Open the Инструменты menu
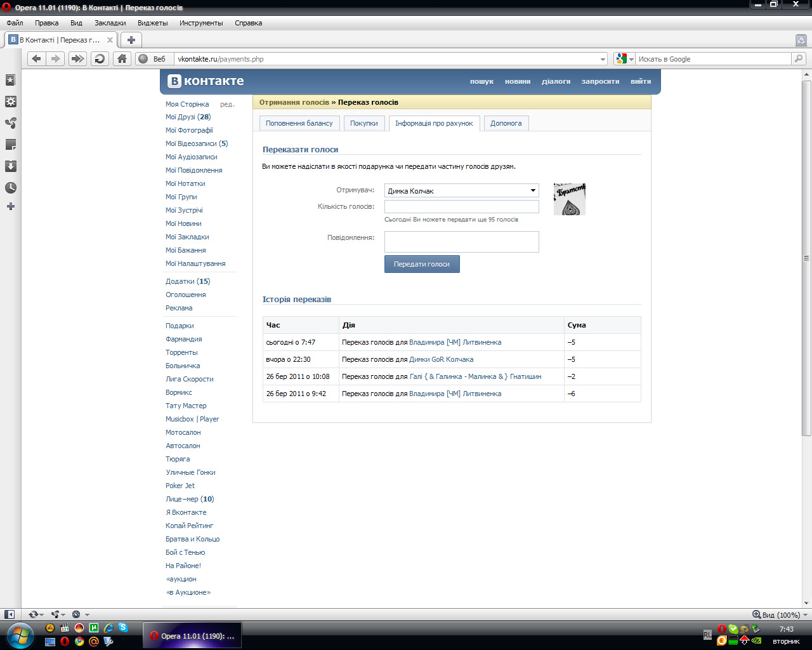The image size is (812, 650). click(201, 23)
